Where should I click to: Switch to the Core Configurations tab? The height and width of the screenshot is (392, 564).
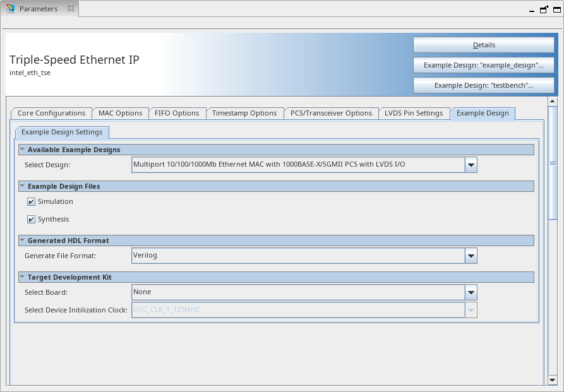[51, 113]
